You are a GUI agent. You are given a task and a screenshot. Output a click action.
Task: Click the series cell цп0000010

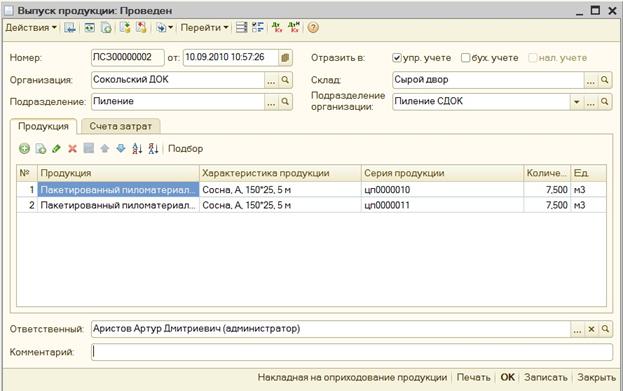(442, 190)
